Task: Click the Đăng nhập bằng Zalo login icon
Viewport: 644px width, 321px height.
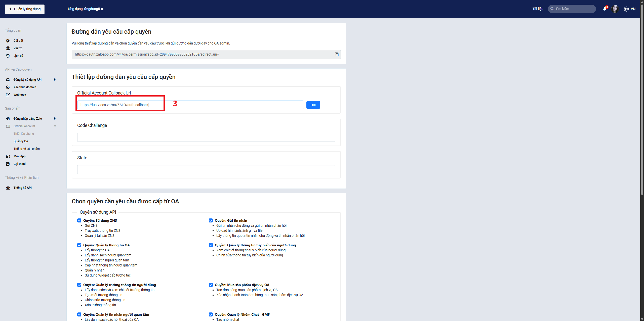Action: point(8,119)
